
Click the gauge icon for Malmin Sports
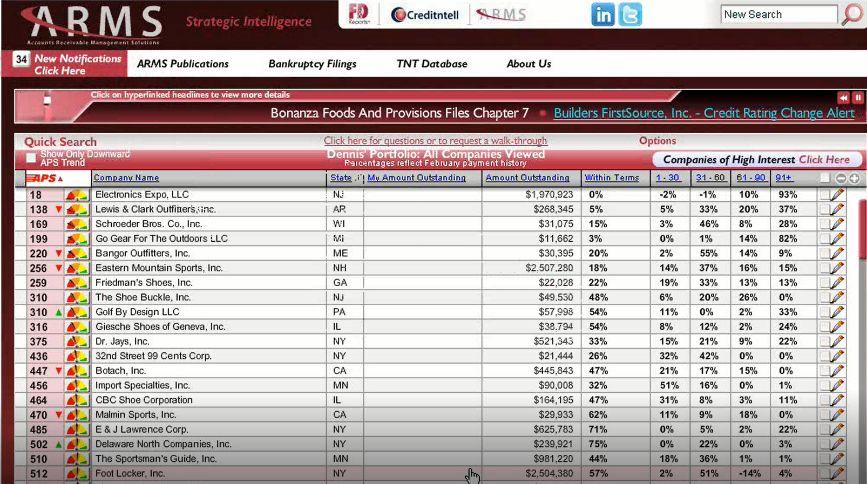(77, 414)
